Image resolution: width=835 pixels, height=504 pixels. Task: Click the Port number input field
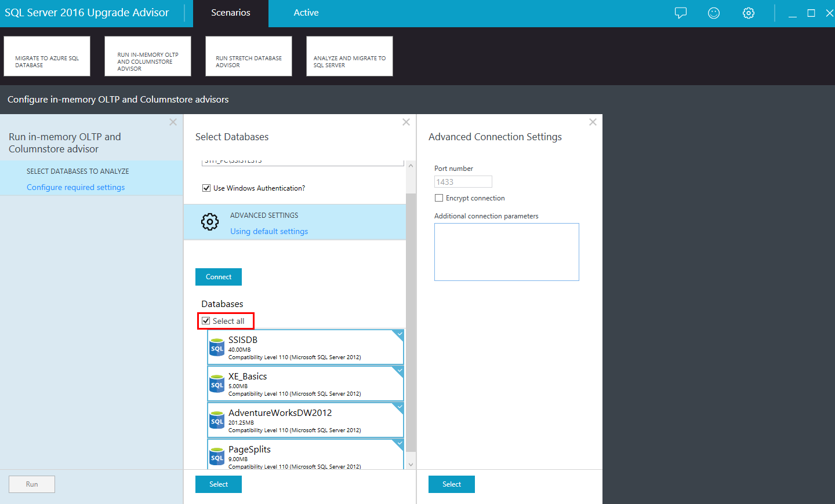463,182
